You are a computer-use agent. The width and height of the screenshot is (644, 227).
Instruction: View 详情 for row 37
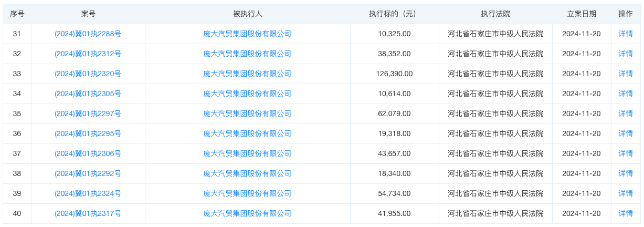(626, 153)
